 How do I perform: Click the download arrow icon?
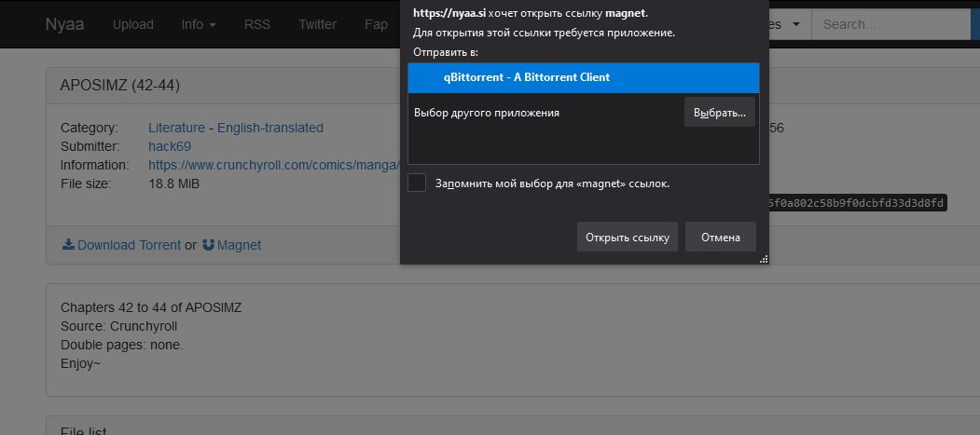tap(68, 244)
